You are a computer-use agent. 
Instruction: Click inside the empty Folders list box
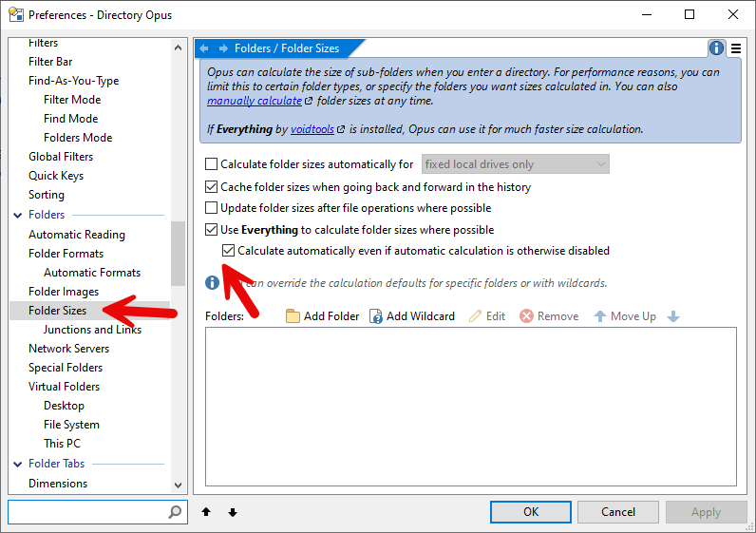tap(470, 407)
